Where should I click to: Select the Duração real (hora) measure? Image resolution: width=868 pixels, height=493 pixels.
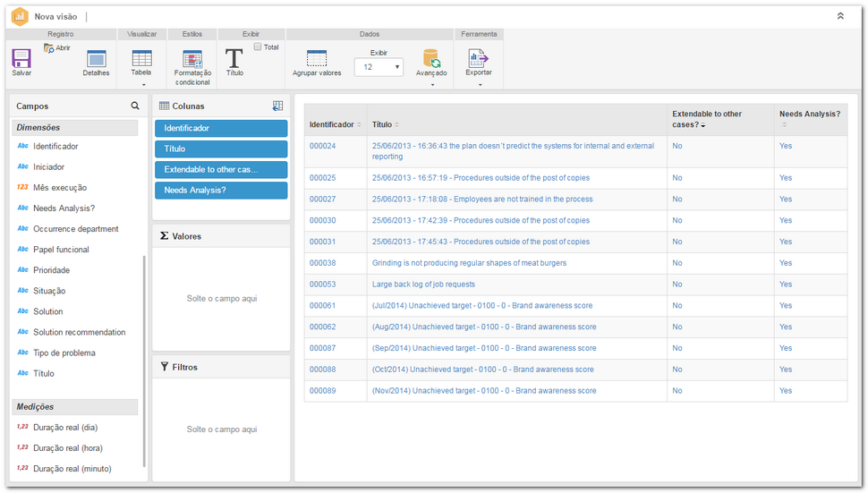coord(67,448)
